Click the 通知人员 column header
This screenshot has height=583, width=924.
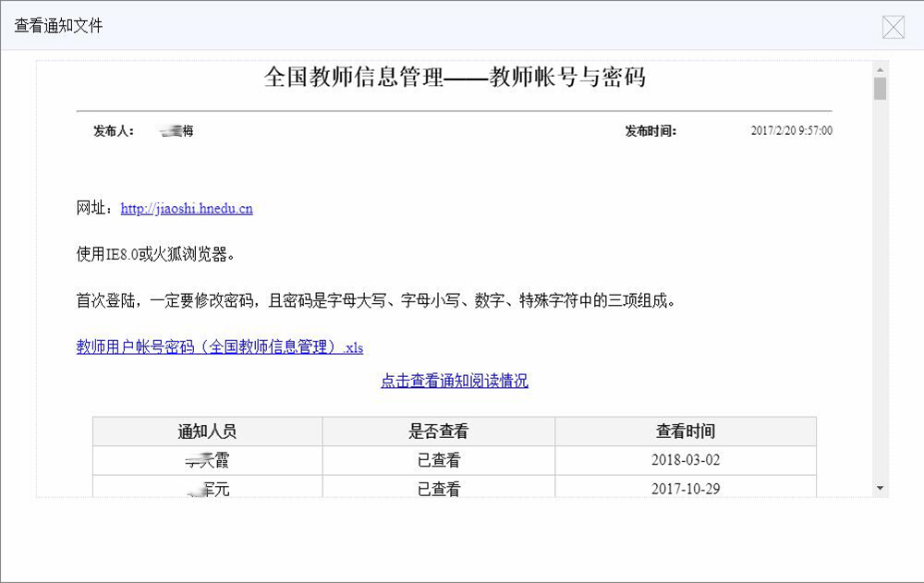click(207, 431)
